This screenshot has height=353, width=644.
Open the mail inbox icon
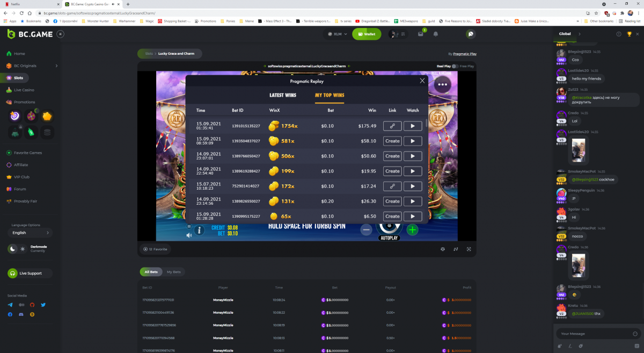(421, 34)
